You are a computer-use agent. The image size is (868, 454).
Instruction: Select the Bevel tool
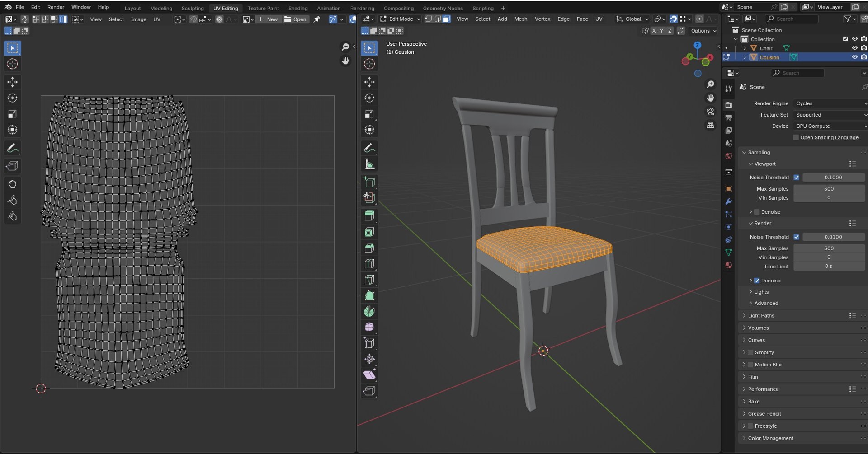(369, 248)
